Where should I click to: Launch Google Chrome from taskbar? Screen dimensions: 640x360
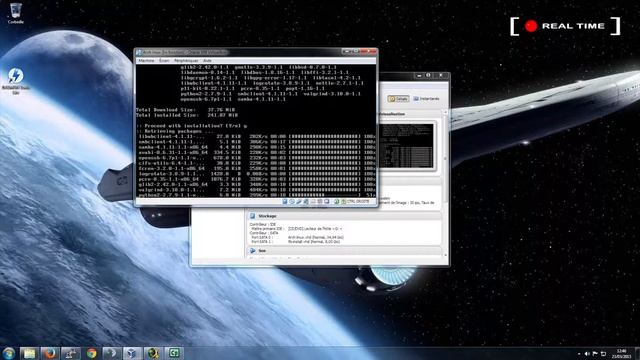pos(91,353)
